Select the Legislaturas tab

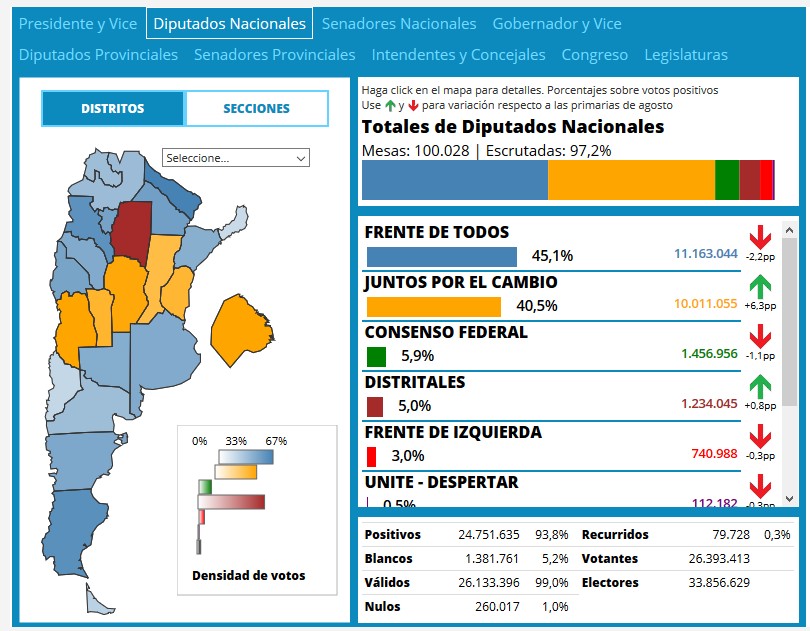tap(686, 55)
